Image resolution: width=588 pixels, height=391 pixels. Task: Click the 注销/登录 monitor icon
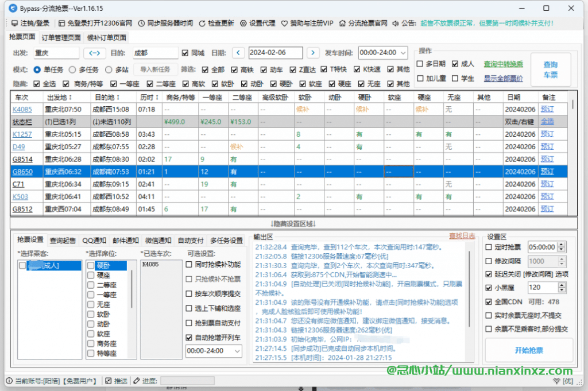coord(14,23)
